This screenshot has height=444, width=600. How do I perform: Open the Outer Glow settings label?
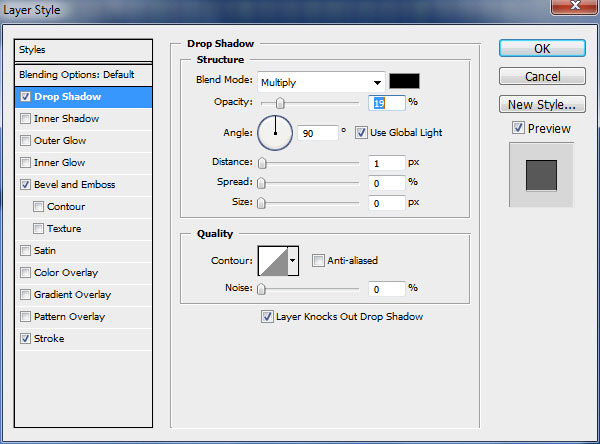pyautogui.click(x=60, y=140)
